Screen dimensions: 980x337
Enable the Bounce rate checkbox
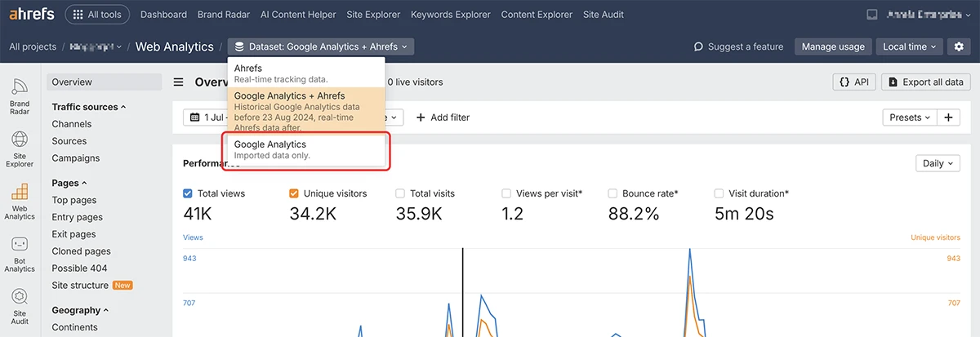coord(612,193)
